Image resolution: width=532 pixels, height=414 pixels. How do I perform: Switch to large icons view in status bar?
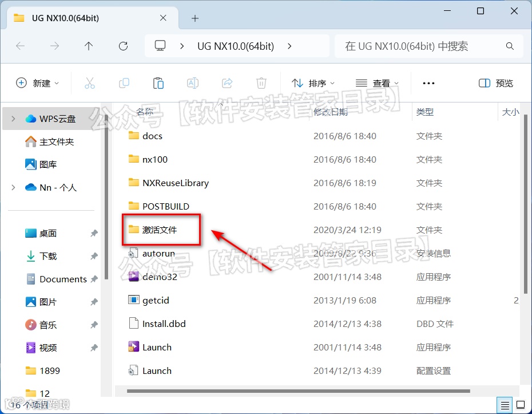[x=521, y=405]
